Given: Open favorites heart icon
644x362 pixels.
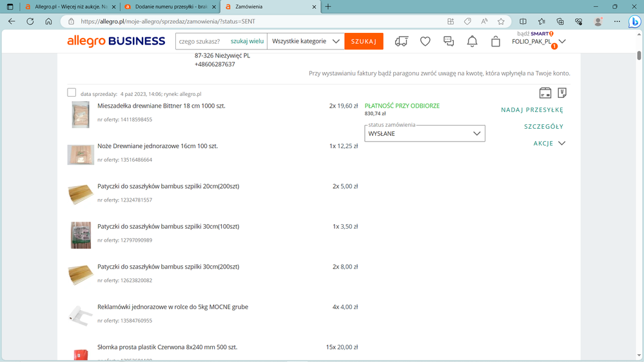Looking at the screenshot, I should 425,41.
